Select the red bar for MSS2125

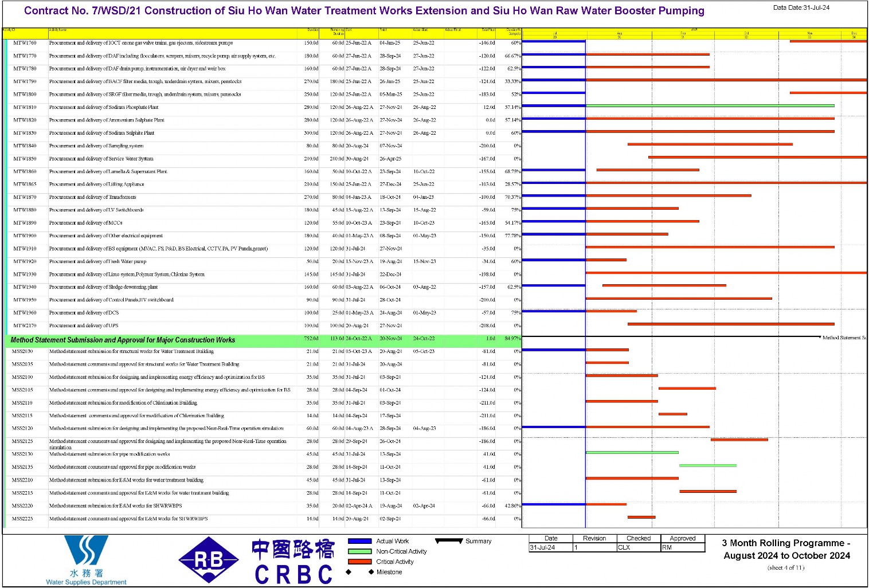(x=739, y=440)
